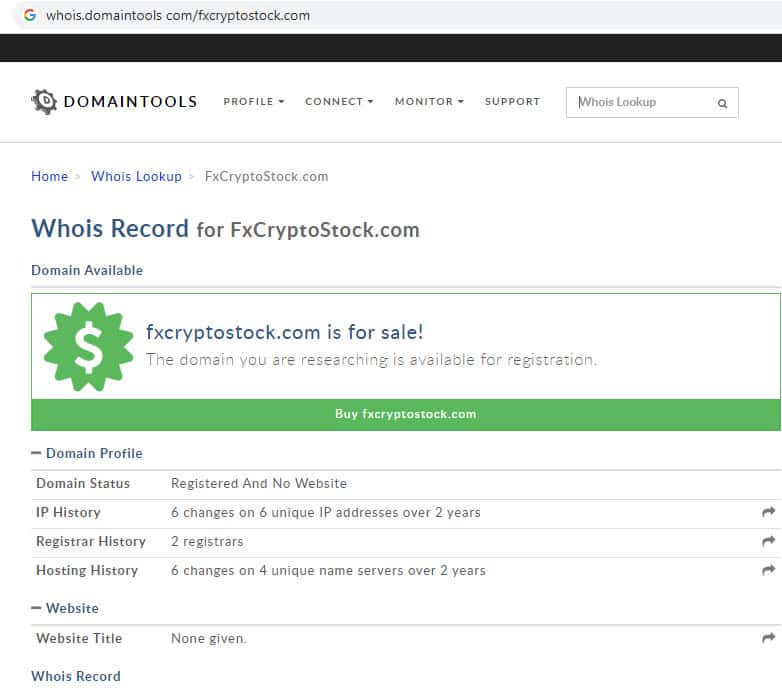Click the Hosting History share arrow

[768, 570]
